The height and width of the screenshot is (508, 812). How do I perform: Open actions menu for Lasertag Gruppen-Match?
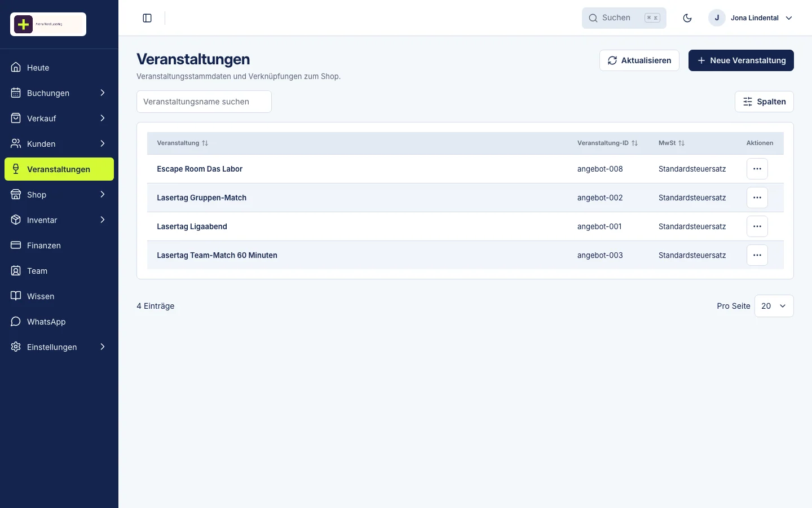[x=757, y=198]
